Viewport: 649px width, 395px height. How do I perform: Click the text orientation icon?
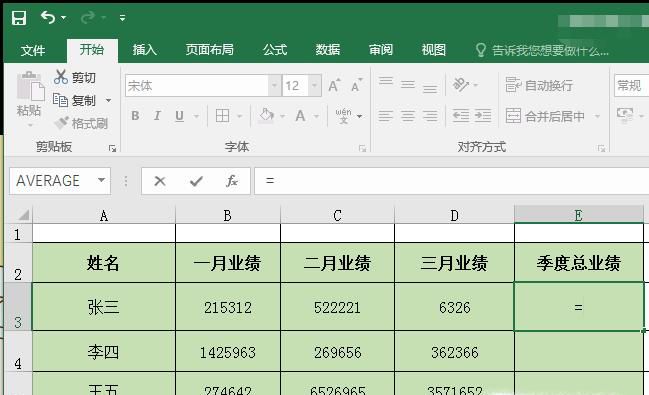[x=461, y=85]
